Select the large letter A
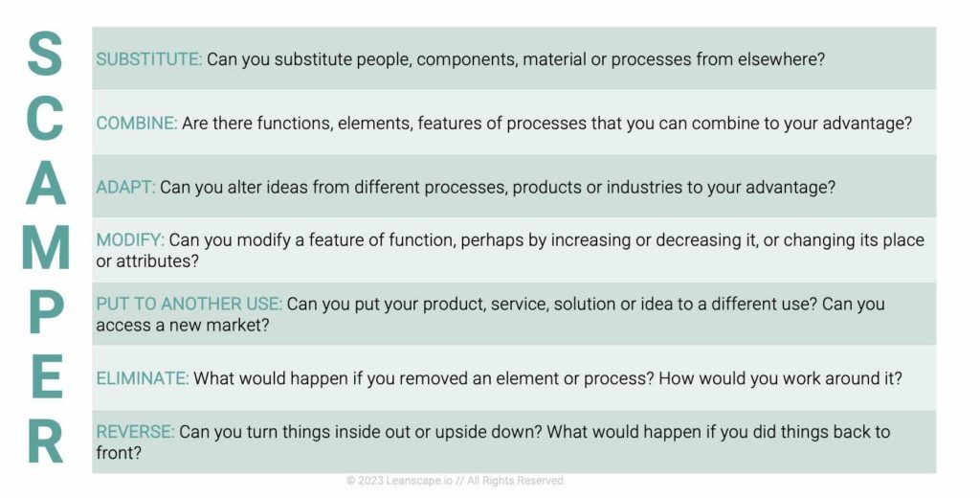The image size is (980, 498). coord(45,183)
